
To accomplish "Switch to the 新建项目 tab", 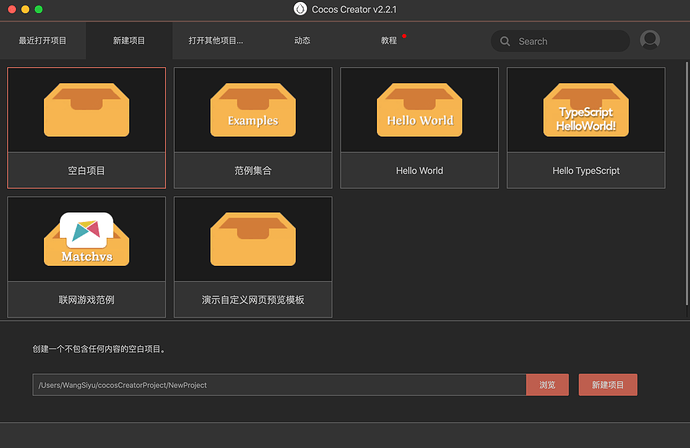I will coord(128,40).
